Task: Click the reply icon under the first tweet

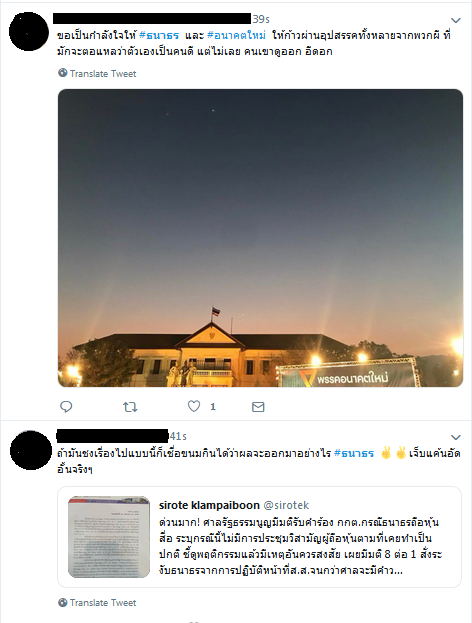Action: pyautogui.click(x=66, y=406)
